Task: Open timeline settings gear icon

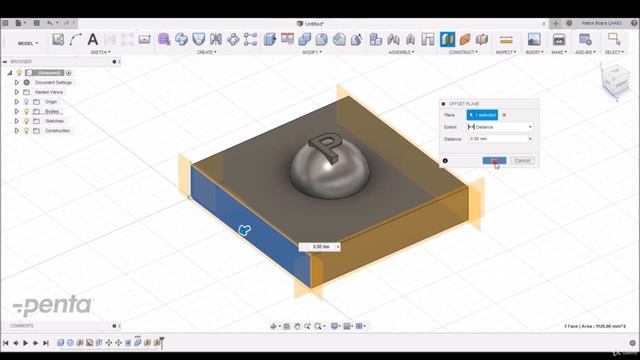Action: 632,343
